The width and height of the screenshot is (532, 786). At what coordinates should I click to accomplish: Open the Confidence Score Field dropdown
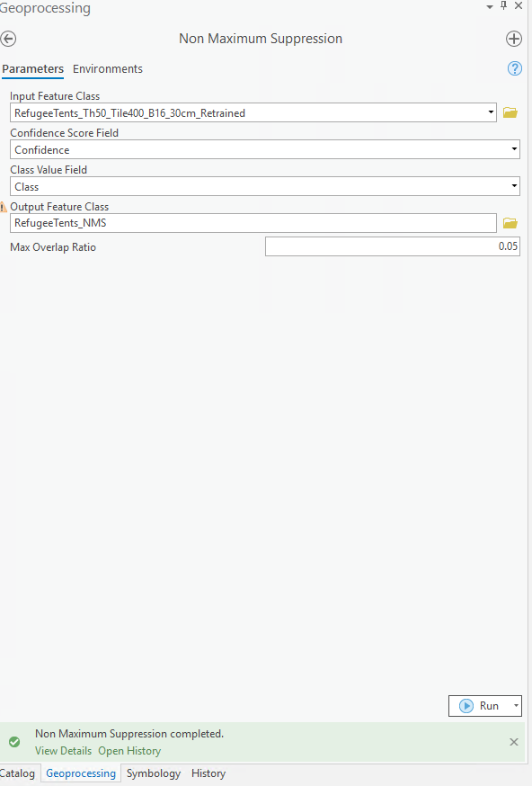[x=514, y=148]
